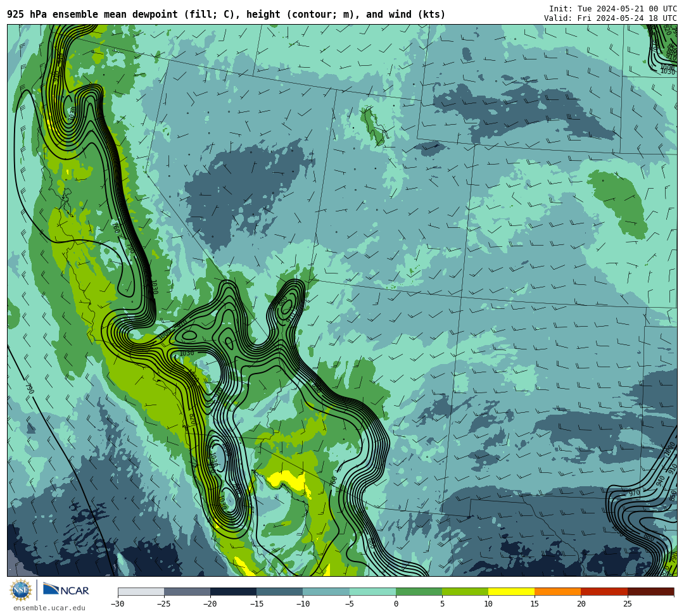Click the colorbar label '10'
Image resolution: width=684 pixels, height=616 pixels.
[x=488, y=604]
